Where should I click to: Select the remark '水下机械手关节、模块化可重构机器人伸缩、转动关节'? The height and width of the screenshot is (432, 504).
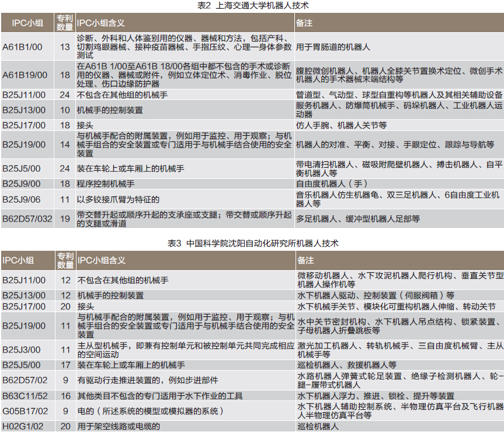point(397,306)
